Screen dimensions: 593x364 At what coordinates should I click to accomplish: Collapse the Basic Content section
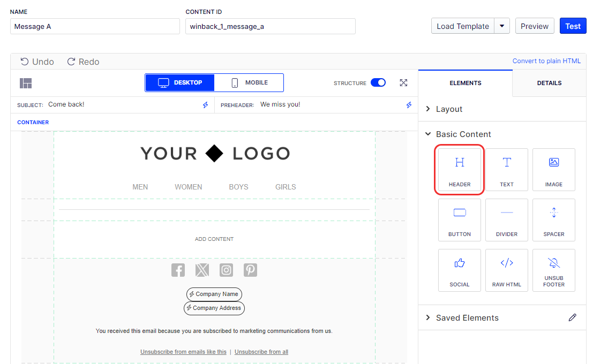(463, 134)
